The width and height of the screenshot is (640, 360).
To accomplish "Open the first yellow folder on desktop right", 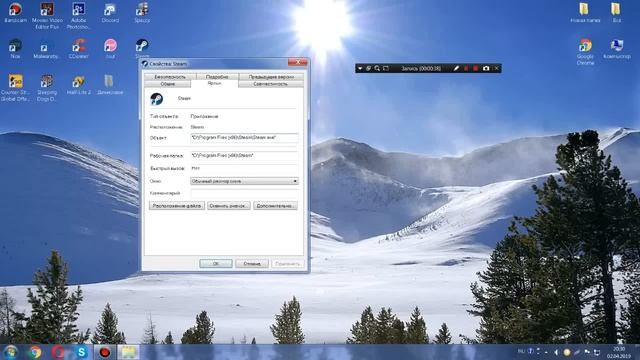I will click(584, 12).
